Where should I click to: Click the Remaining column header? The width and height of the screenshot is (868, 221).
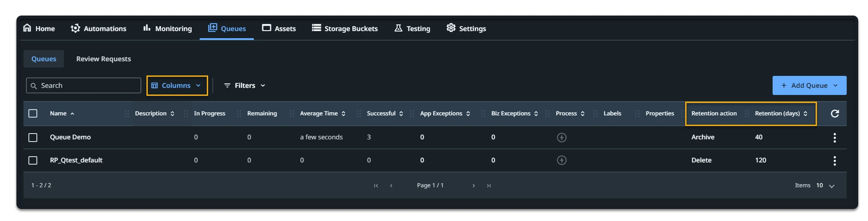(x=262, y=114)
